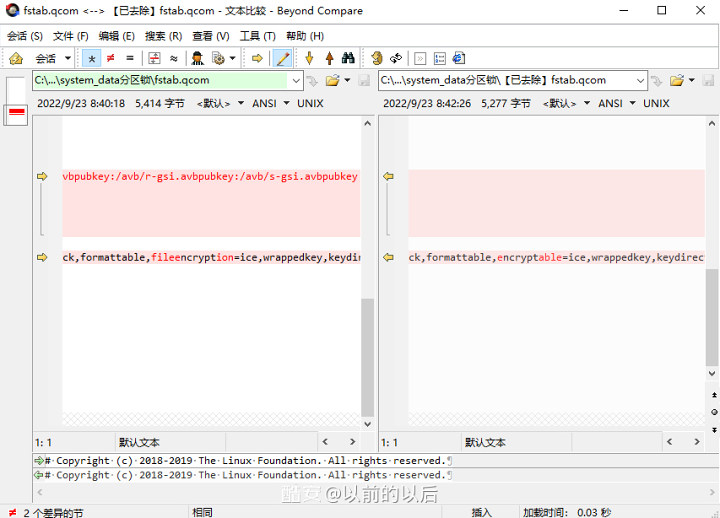Go to next difference down arrow
Viewport: 720px width, 518px height.
click(309, 58)
